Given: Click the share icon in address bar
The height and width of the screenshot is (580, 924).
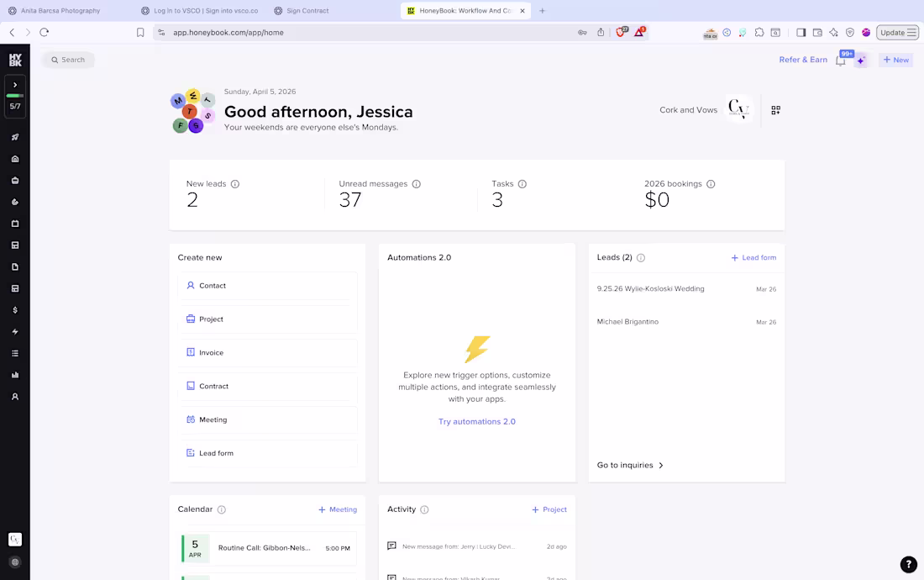Looking at the screenshot, I should (x=601, y=33).
